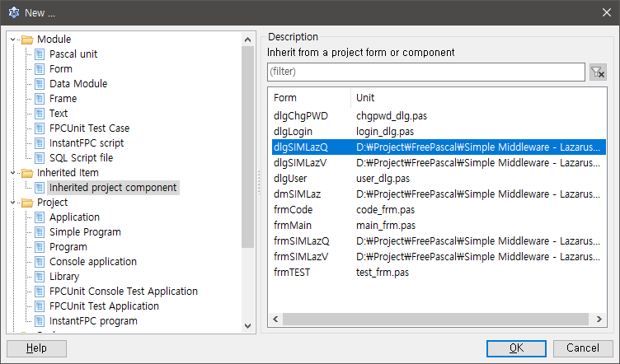
Task: Select dlgLogin row in the list
Action: tap(292, 131)
